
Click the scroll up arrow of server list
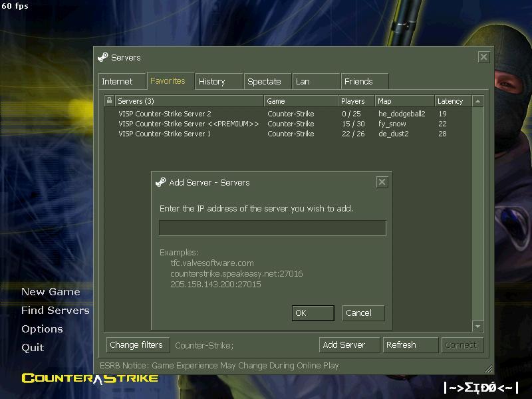[x=477, y=101]
